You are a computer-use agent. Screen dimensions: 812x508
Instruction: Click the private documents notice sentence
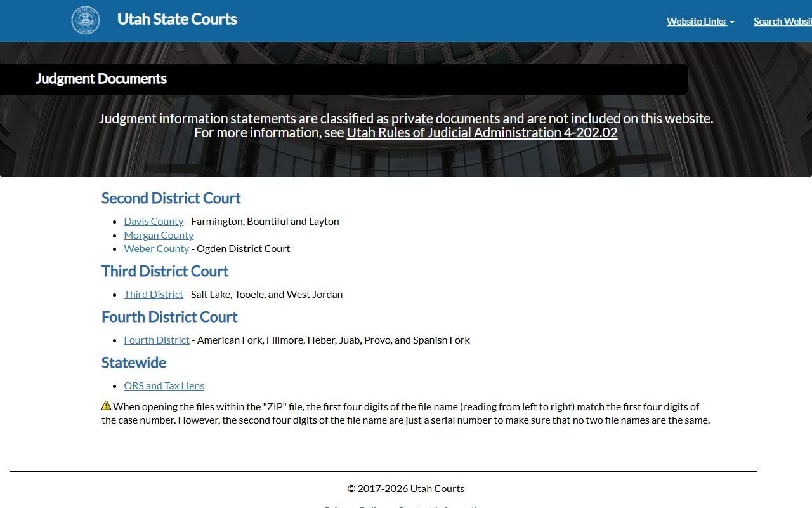(406, 119)
